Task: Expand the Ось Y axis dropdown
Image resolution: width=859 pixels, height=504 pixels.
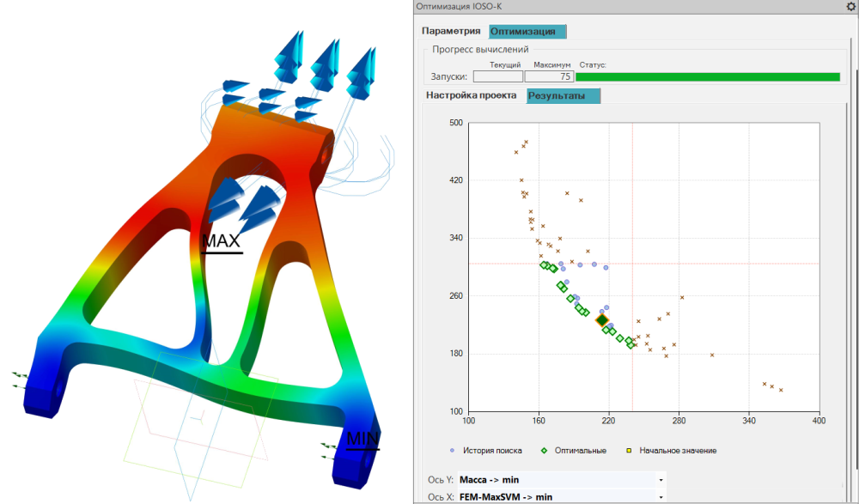Action: [x=661, y=480]
